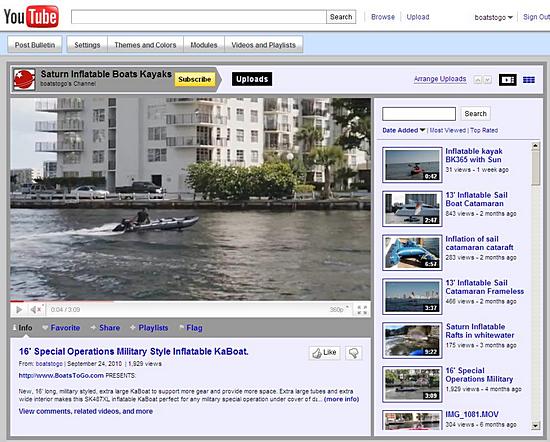Open the Saturn channel avatar icon

pyautogui.click(x=24, y=80)
